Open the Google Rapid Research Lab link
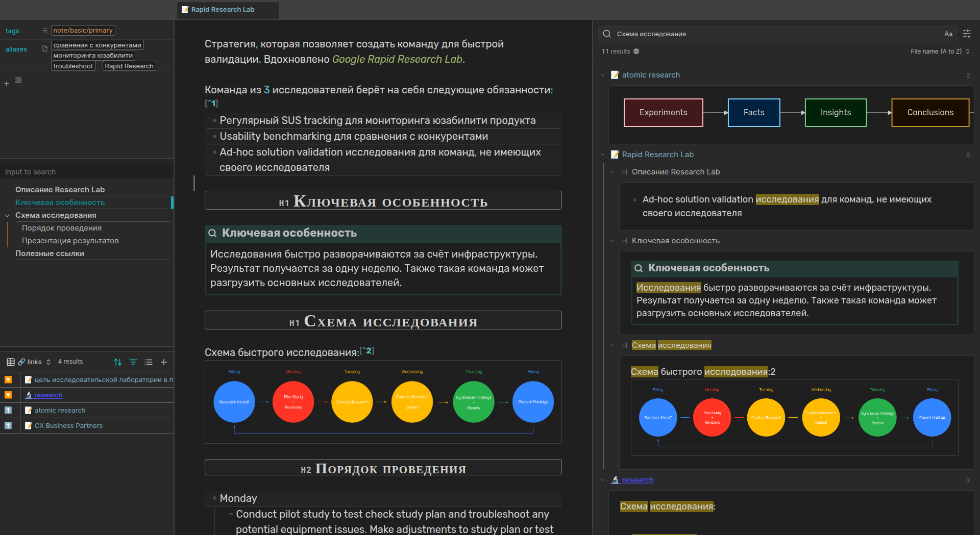The width and height of the screenshot is (980, 535). click(397, 59)
